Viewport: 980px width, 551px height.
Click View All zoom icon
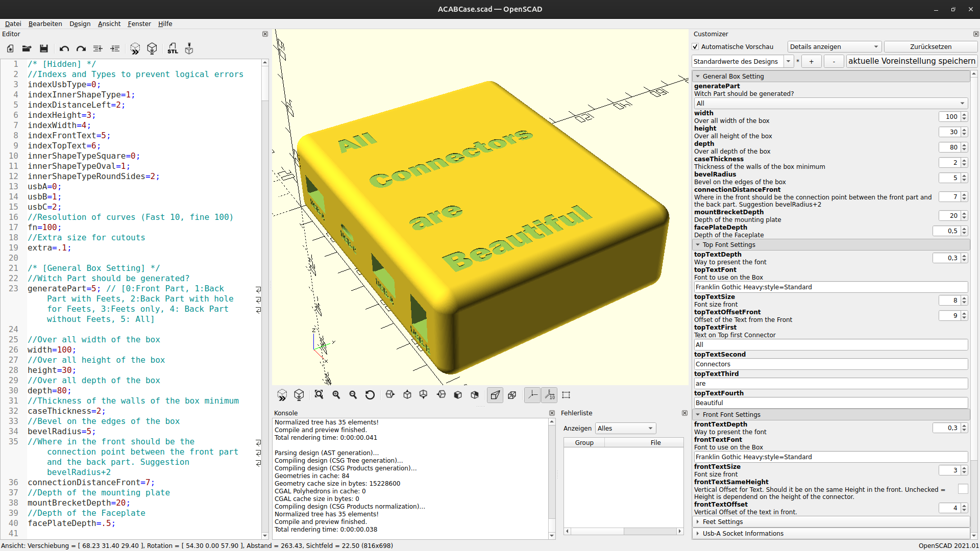(x=319, y=395)
